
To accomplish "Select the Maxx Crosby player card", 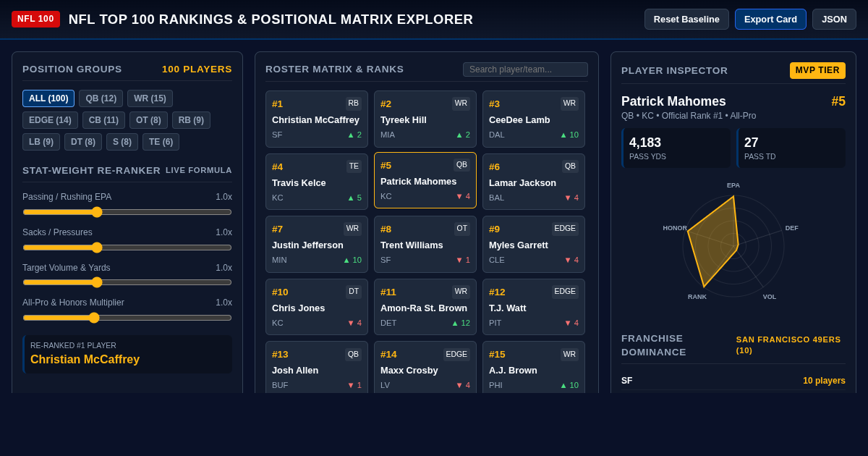I will point(425,367).
